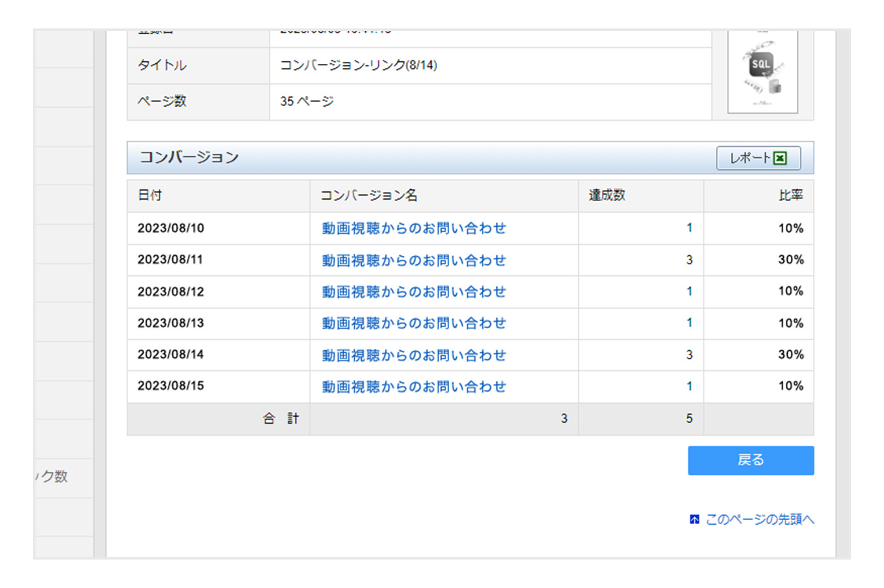The width and height of the screenshot is (884, 588).
Task: Click the up-arrow icon beside このページの先頭へ
Action: point(695,519)
